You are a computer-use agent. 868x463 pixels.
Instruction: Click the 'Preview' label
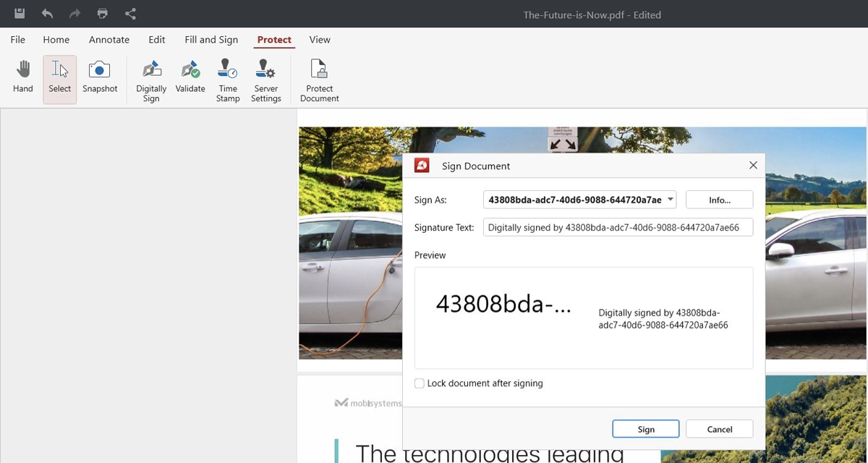point(430,255)
